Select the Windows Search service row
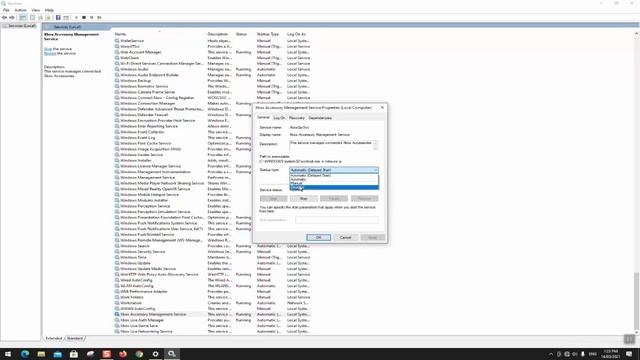This screenshot has width=640, height=360. click(212, 246)
